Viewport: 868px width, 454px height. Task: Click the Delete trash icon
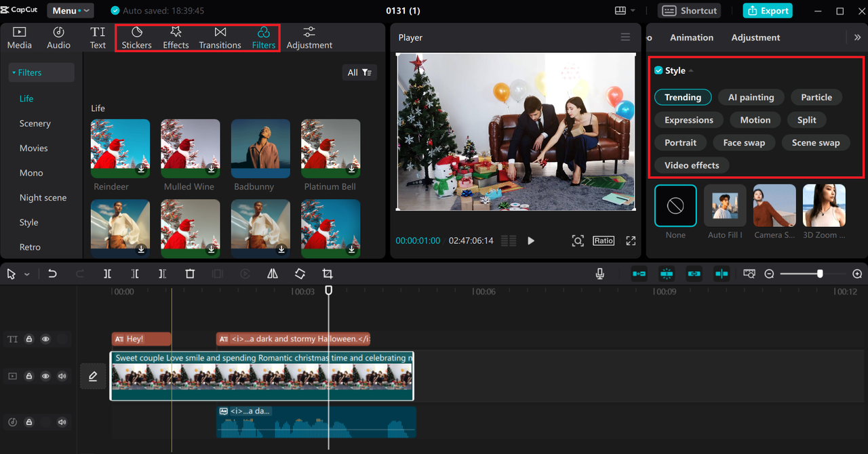(190, 274)
